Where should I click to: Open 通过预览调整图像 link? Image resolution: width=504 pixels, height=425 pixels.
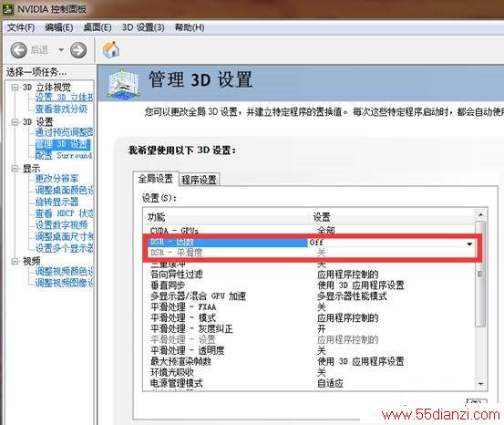[65, 132]
